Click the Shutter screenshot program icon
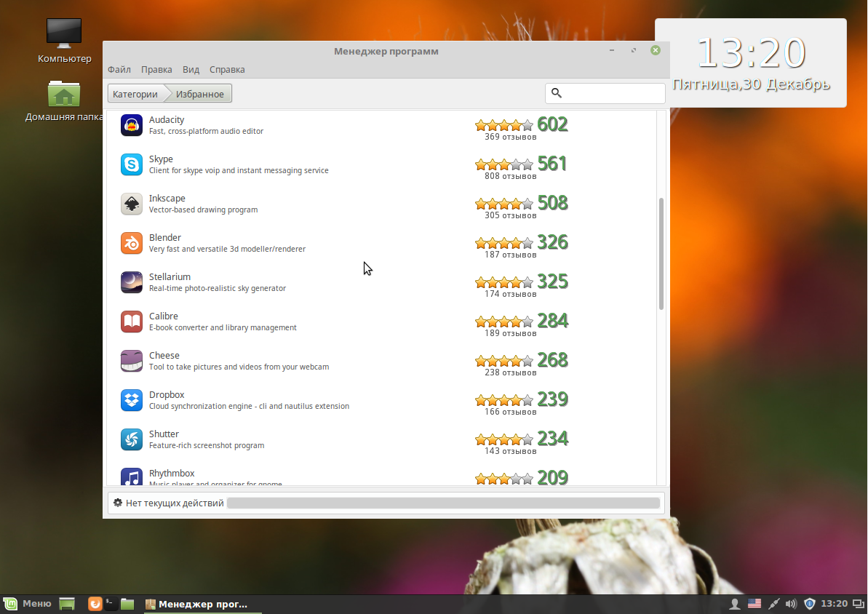 click(x=131, y=439)
